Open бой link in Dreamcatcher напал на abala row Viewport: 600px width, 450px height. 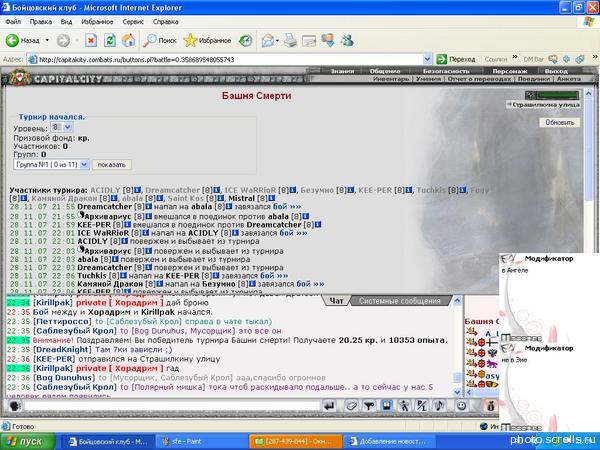[287, 207]
